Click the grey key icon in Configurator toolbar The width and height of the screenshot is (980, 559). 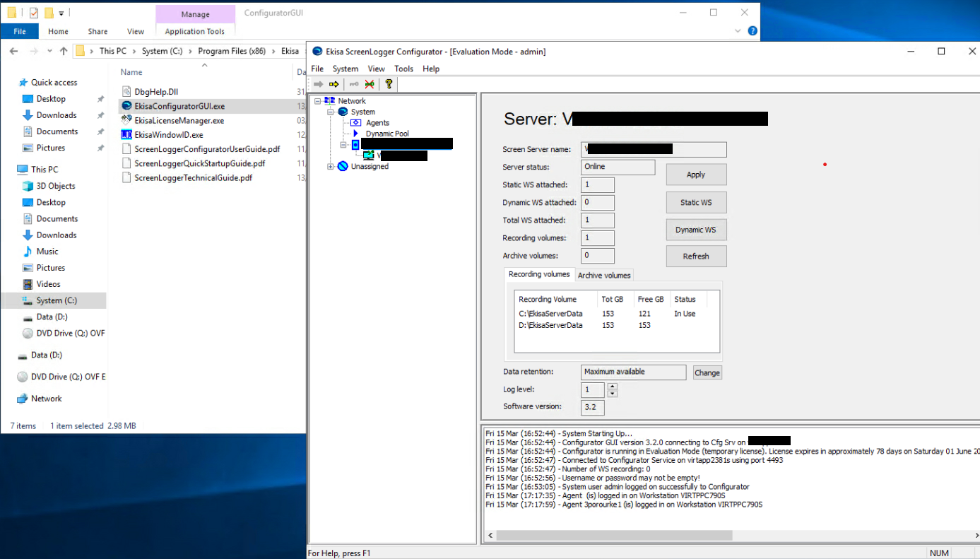click(353, 84)
